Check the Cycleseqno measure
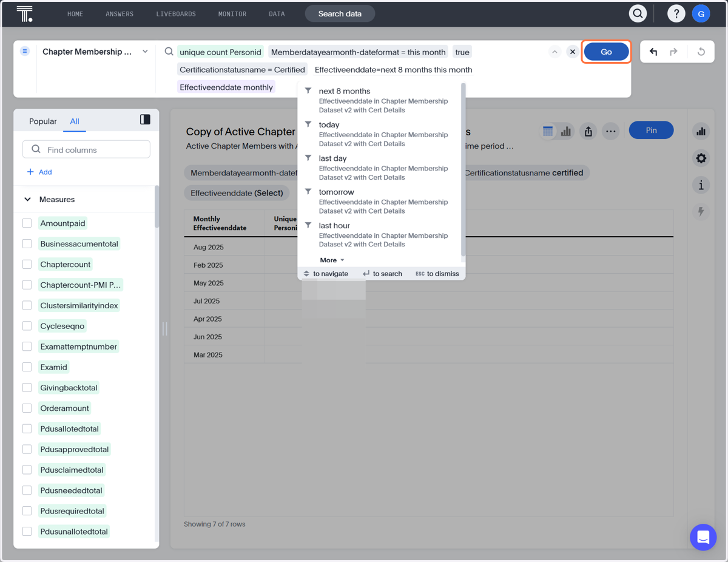The width and height of the screenshot is (728, 562). tap(27, 326)
